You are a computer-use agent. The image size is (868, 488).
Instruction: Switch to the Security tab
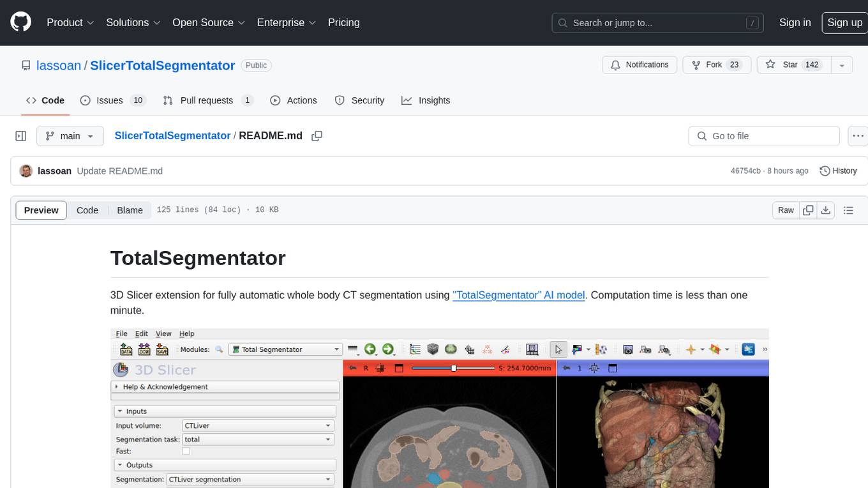click(360, 100)
